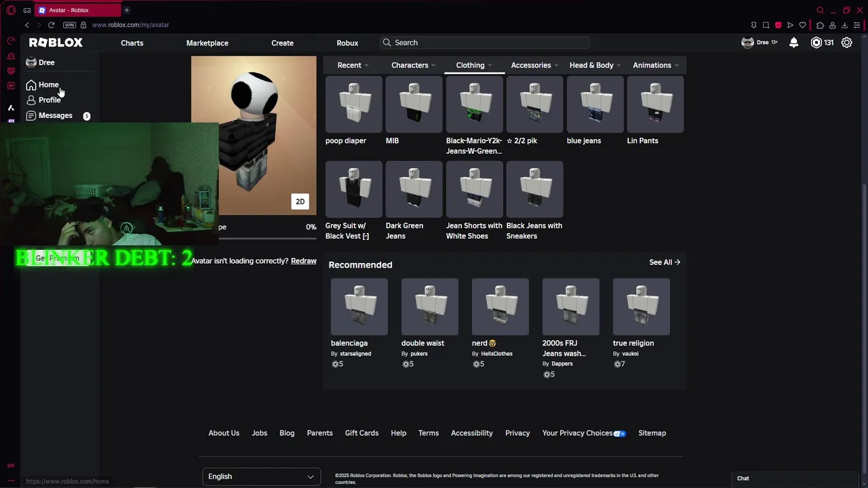This screenshot has height=488, width=868.
Task: Expand the Accessories dropdown
Action: 534,65
